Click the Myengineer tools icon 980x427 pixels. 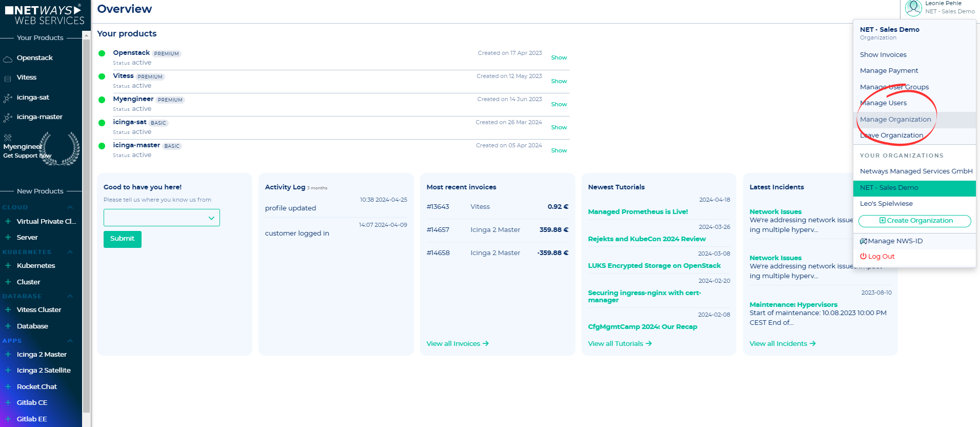[8, 138]
